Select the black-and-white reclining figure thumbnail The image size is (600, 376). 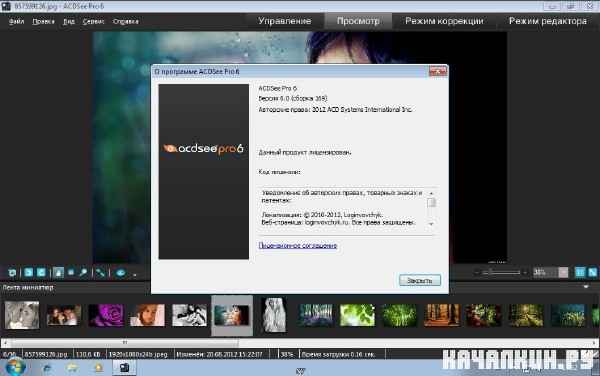[189, 316]
